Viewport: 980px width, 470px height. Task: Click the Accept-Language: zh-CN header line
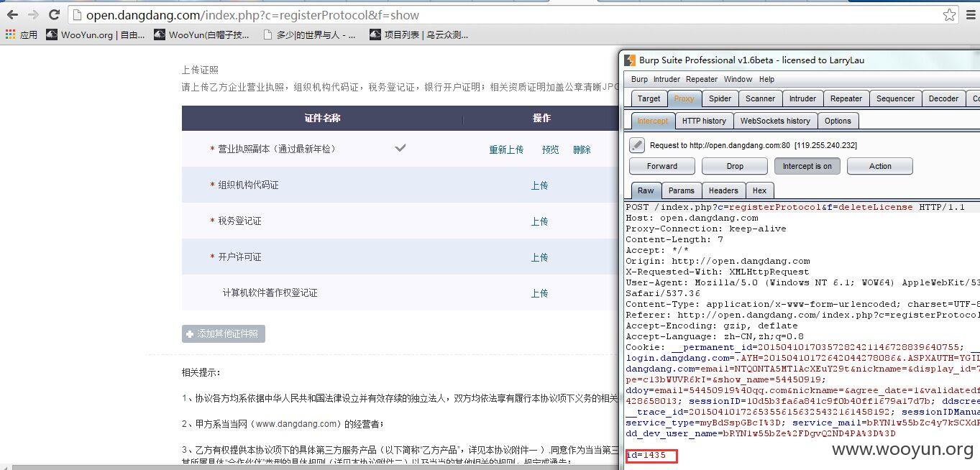tap(715, 336)
